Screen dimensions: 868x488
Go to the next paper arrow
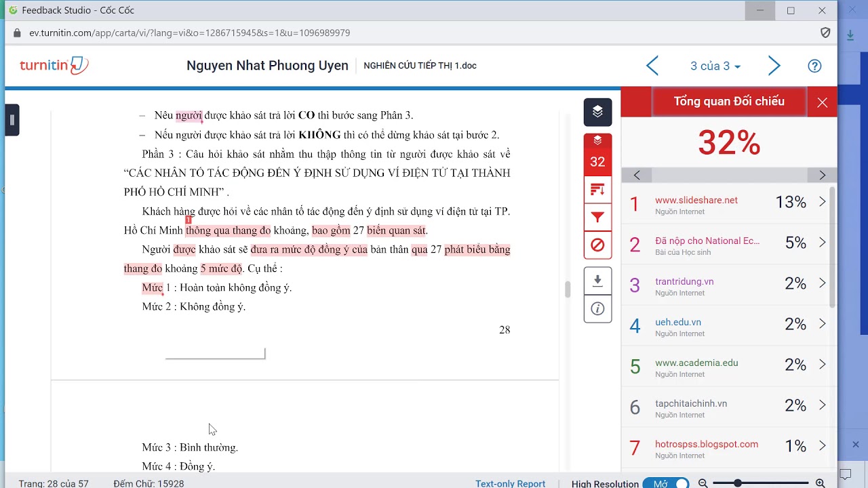point(774,66)
